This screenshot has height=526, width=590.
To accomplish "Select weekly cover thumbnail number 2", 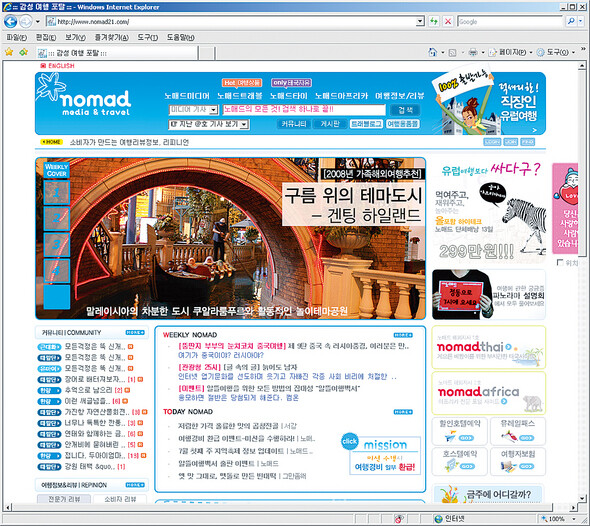I will click(57, 218).
